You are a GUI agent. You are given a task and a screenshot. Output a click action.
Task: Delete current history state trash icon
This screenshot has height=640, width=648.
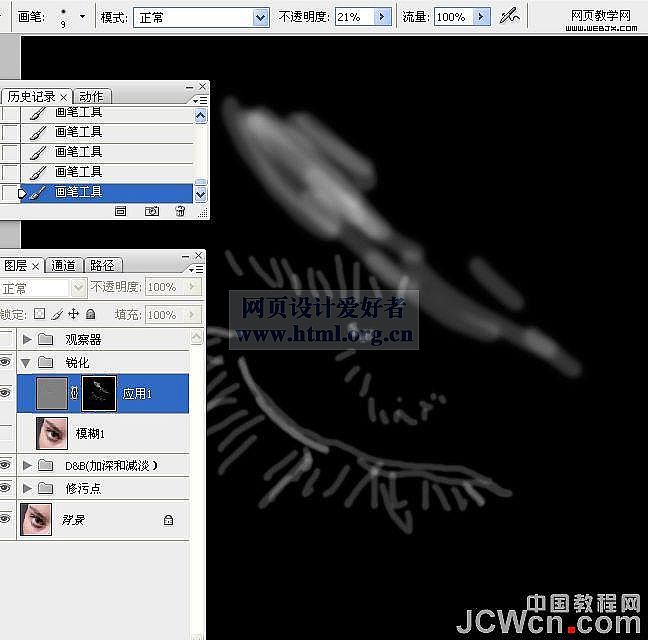click(x=180, y=211)
